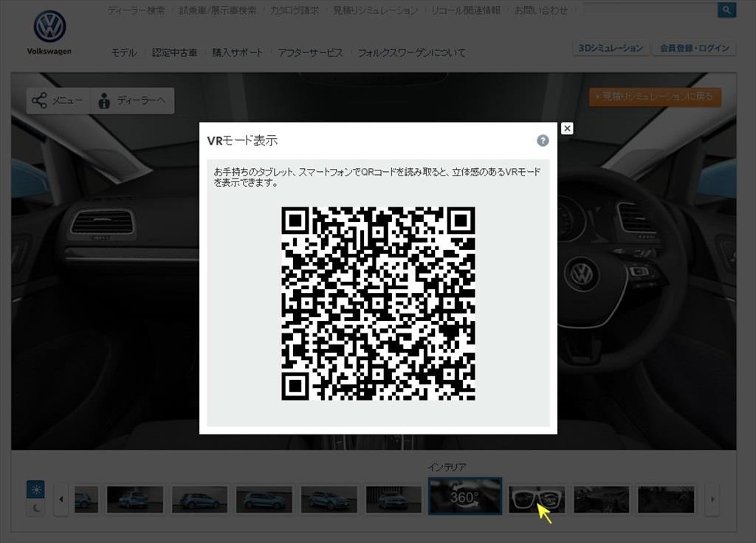Show next thumbnails with the right arrow
The image size is (756, 543).
(x=712, y=499)
